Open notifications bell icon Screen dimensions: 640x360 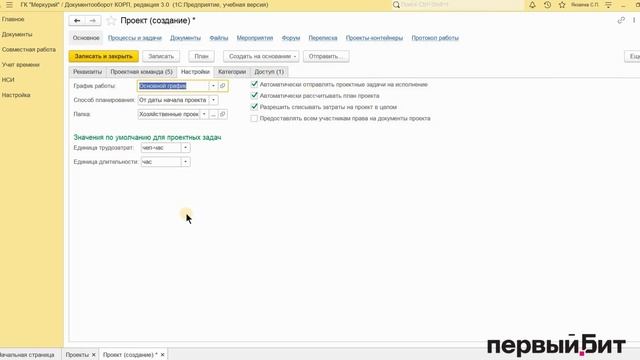[x=532, y=5]
